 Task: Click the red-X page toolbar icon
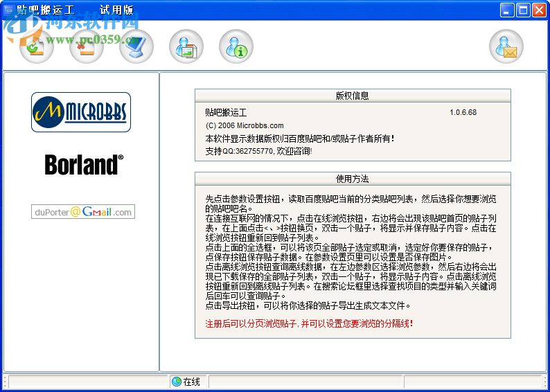coord(87,46)
